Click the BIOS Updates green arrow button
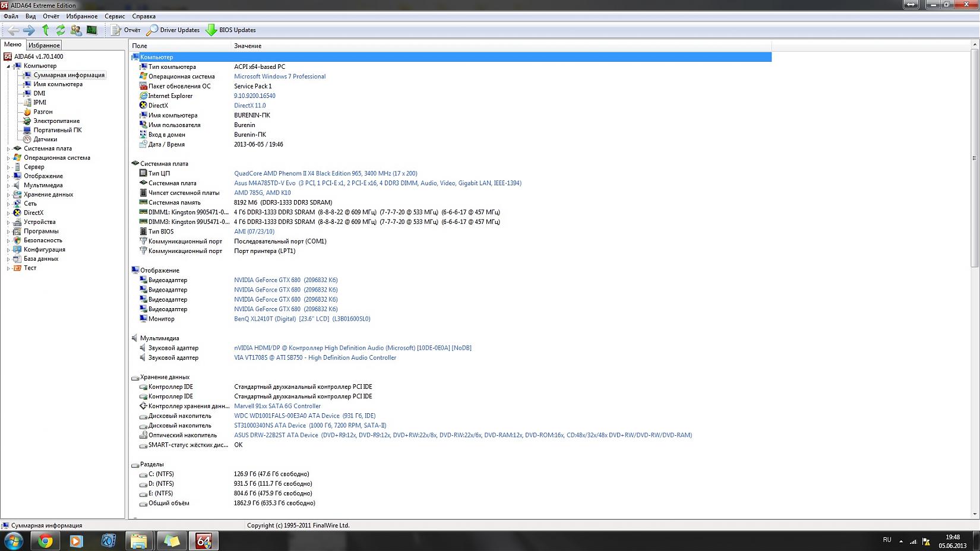This screenshot has width=980, height=551. coord(230,30)
